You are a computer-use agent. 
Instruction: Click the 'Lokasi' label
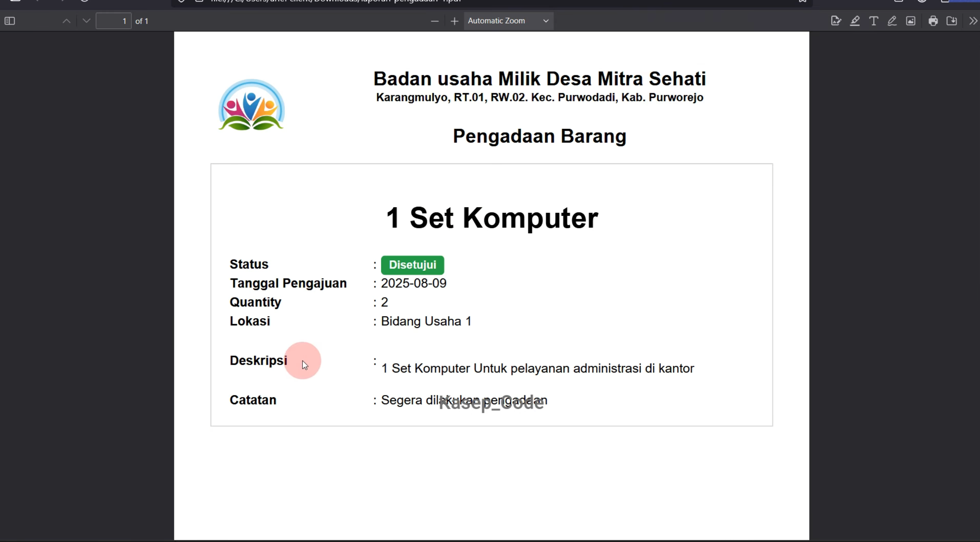point(250,321)
